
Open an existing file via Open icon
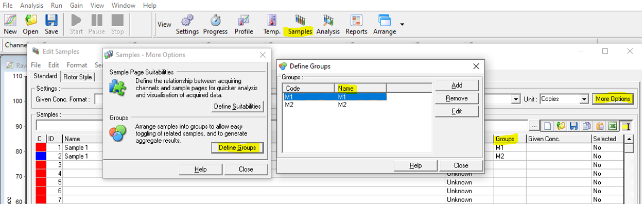click(x=31, y=24)
